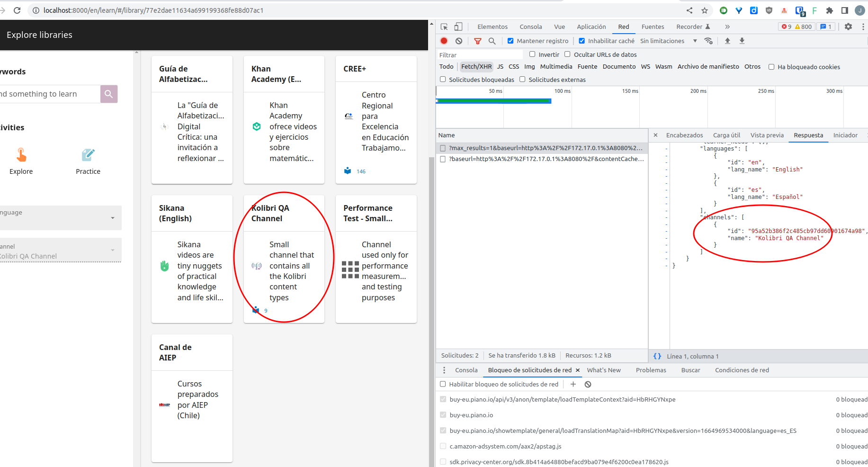Show all request types with Todo
Image resolution: width=868 pixels, height=467 pixels.
pos(446,67)
